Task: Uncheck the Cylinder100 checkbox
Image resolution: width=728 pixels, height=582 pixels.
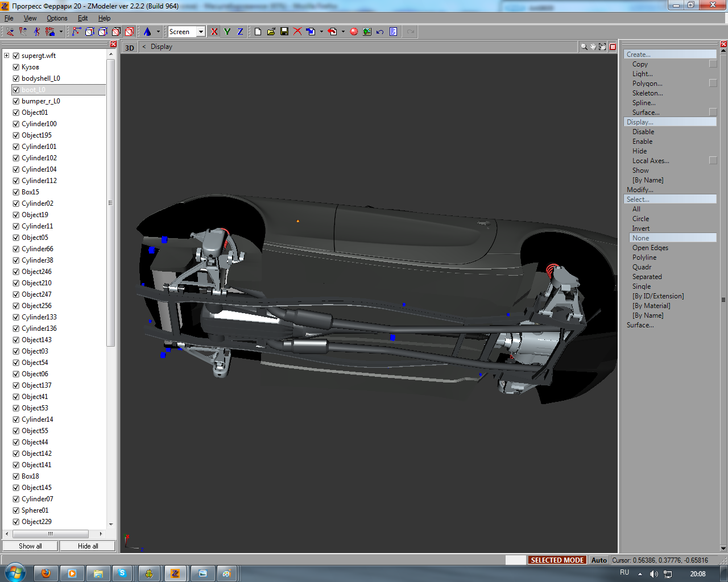Action: point(16,124)
